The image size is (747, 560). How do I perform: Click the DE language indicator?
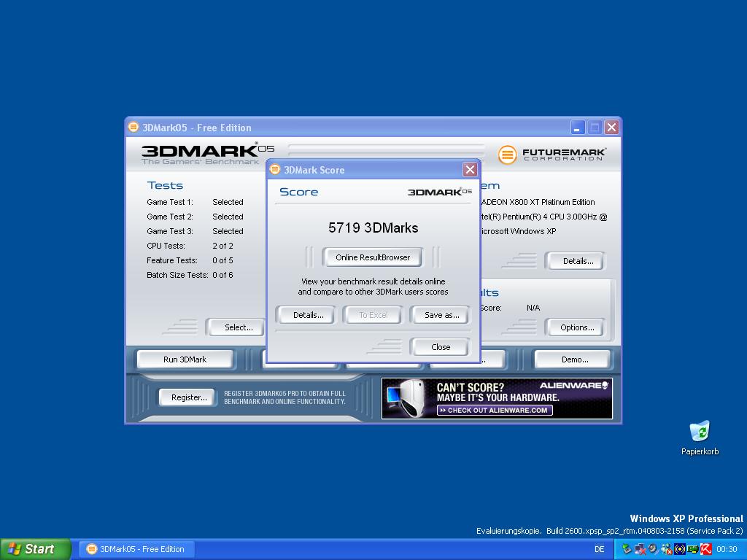pyautogui.click(x=599, y=549)
